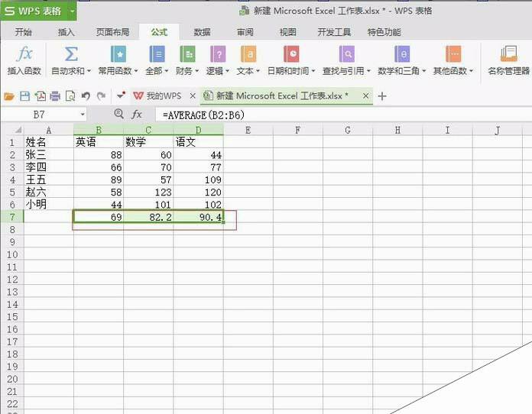
Task: Open the Logical (逻辑) functions icon
Action: coord(218,54)
